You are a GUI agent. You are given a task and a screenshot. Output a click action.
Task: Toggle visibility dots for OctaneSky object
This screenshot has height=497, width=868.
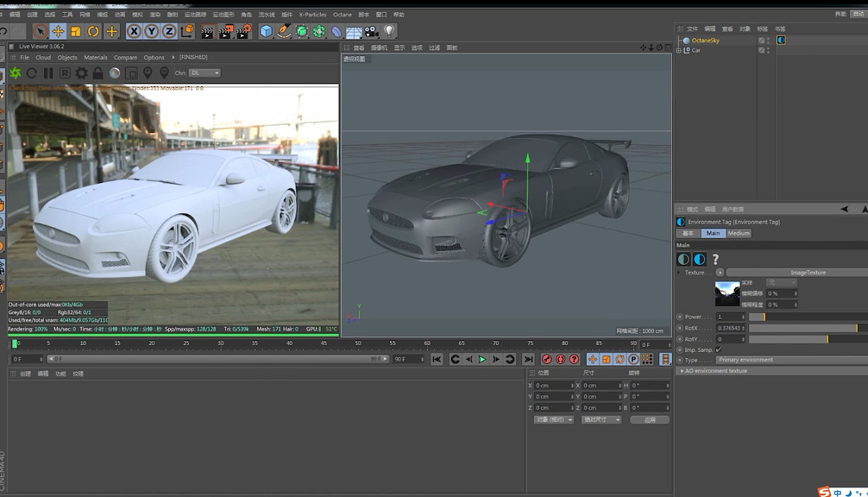point(768,41)
